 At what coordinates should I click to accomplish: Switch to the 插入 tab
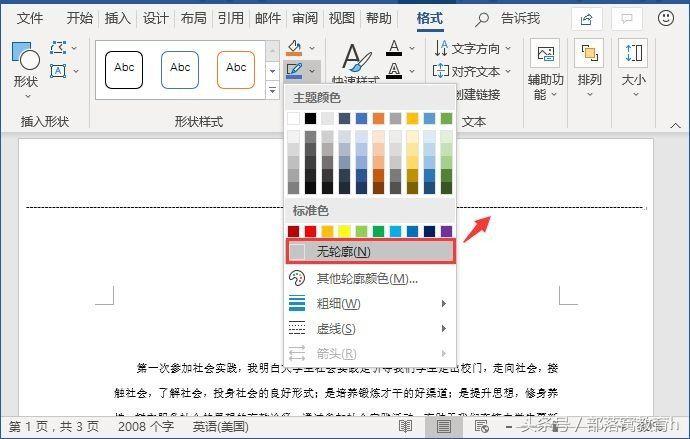[117, 18]
